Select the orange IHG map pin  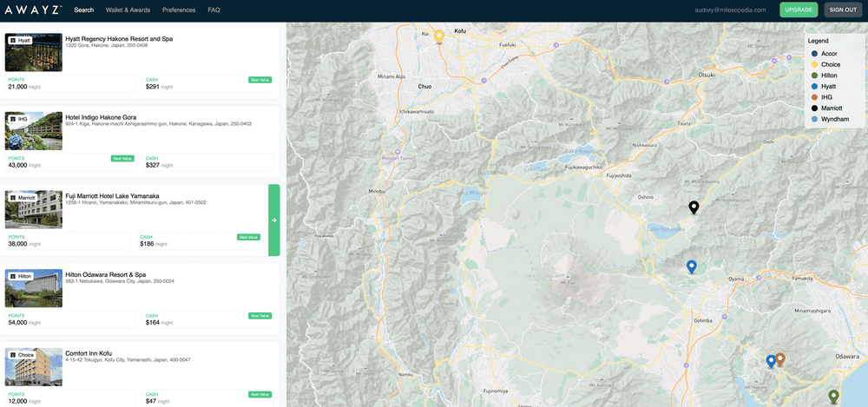pyautogui.click(x=780, y=358)
